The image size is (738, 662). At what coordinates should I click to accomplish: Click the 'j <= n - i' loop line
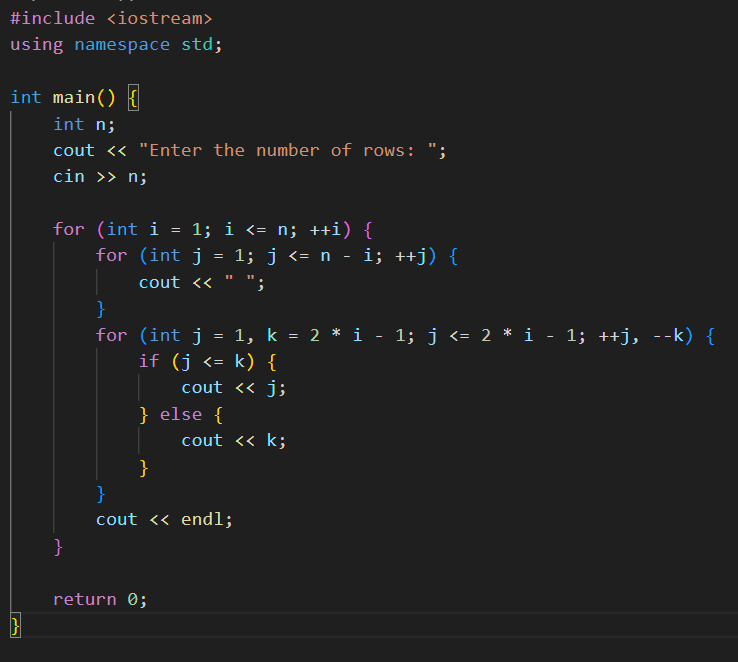coord(277,256)
